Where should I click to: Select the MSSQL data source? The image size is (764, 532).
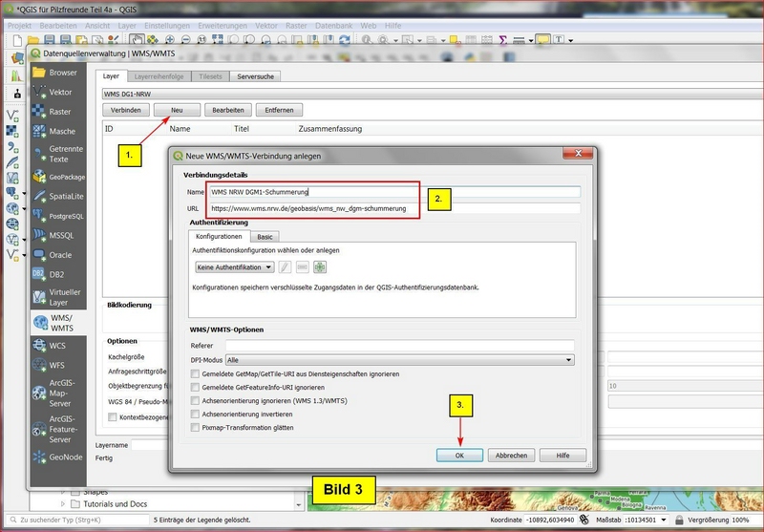[x=58, y=235]
